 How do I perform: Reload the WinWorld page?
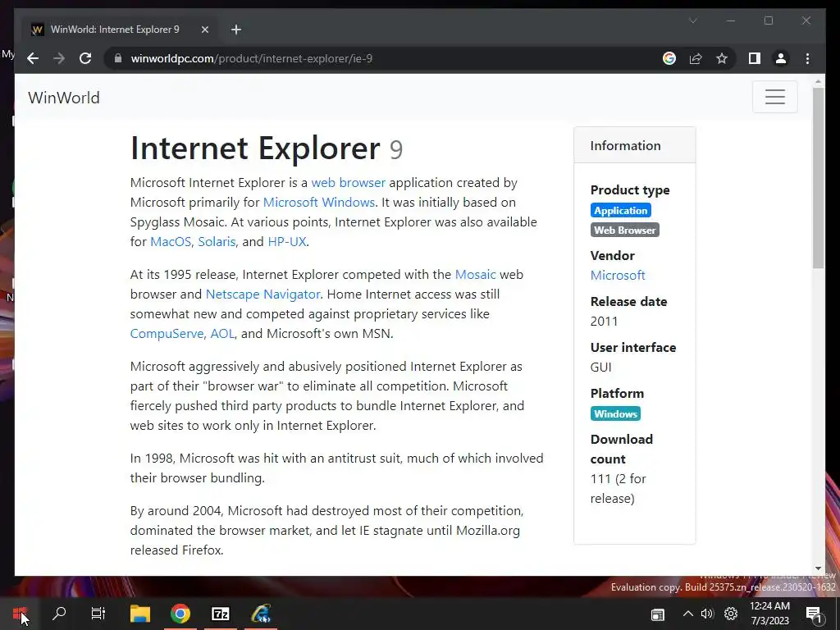85,58
